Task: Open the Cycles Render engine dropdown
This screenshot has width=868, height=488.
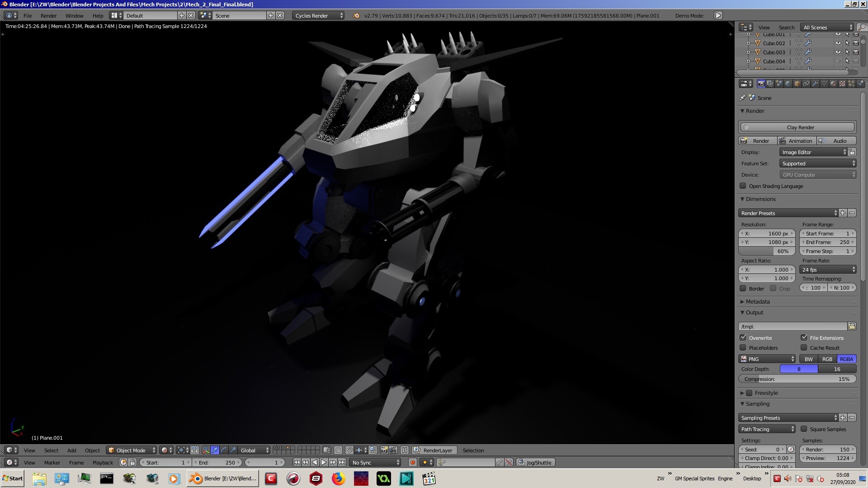Action: point(318,15)
